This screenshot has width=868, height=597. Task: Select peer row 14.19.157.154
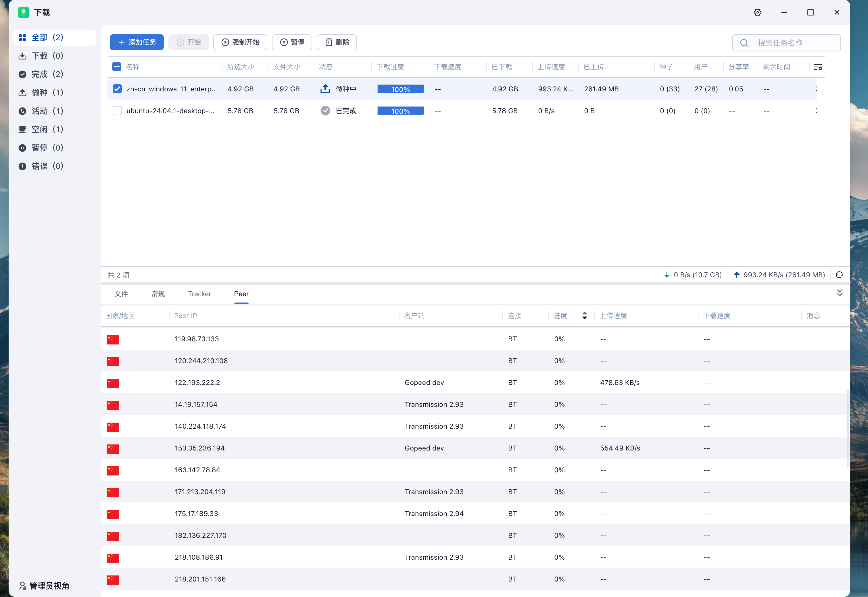(475, 404)
